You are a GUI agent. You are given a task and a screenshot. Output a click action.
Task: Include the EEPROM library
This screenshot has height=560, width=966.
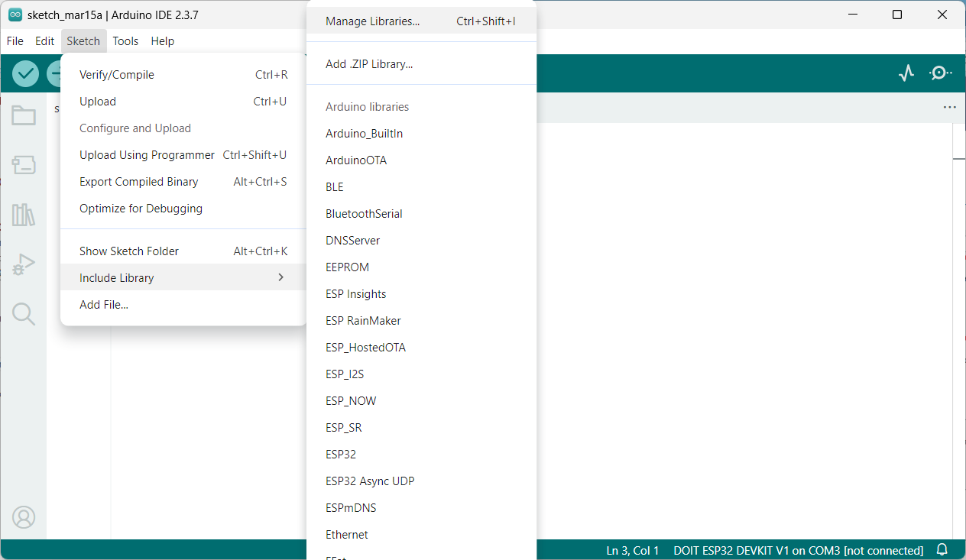(421, 267)
